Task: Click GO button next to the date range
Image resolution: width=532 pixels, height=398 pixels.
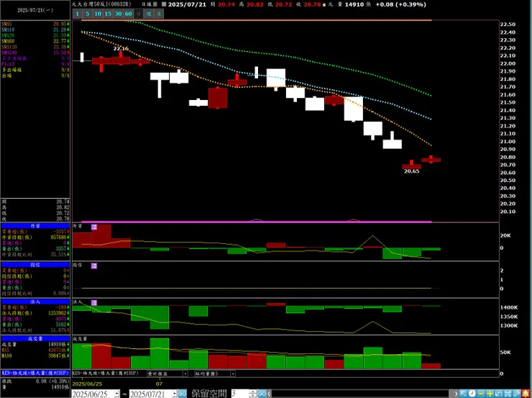Action: tap(183, 394)
